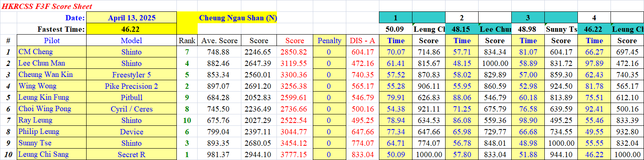Select model cell Pike Precision 2
This screenshot has height=160, width=644.
pos(131,86)
